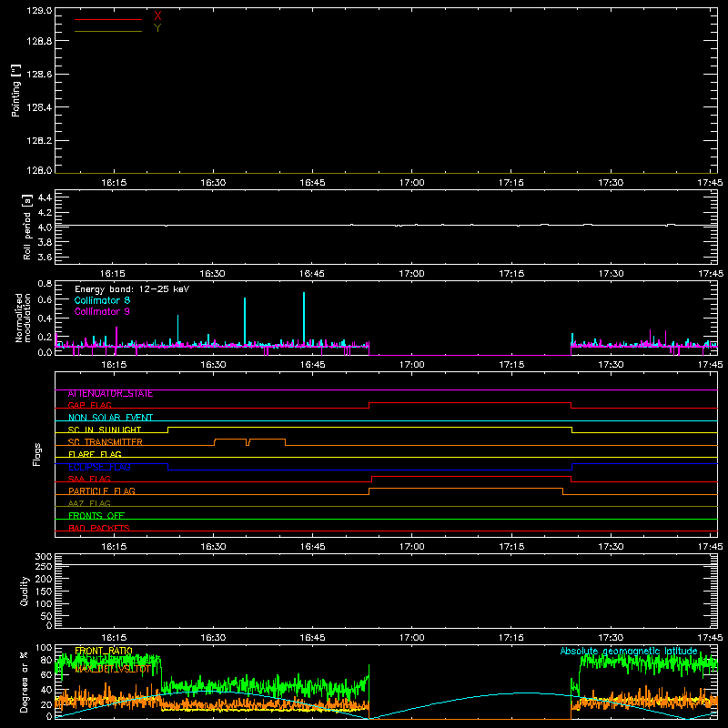The height and width of the screenshot is (728, 728).
Task: Click the 4.4 tick on Roll period axis
Action: pos(45,197)
